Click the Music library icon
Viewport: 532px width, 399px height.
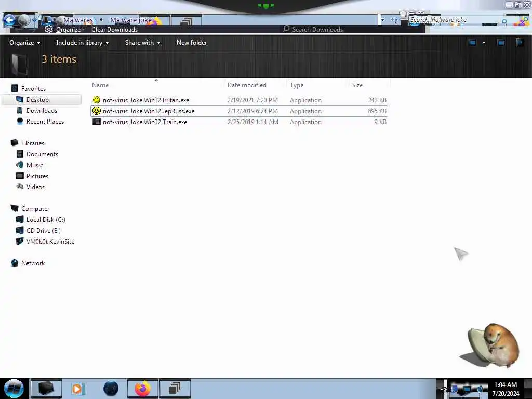(20, 165)
